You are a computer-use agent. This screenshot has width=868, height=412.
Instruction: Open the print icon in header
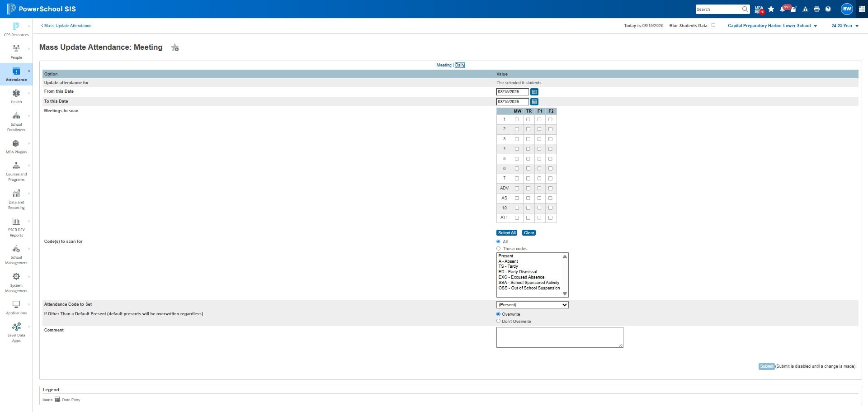[816, 9]
